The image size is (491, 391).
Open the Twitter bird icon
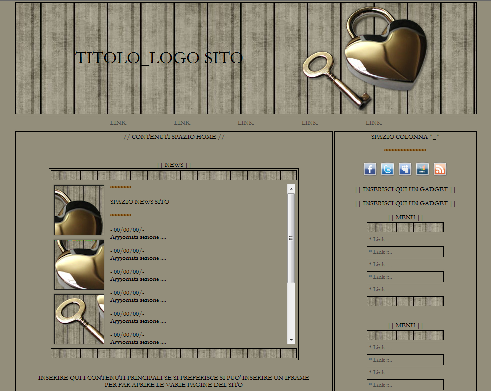coord(387,169)
